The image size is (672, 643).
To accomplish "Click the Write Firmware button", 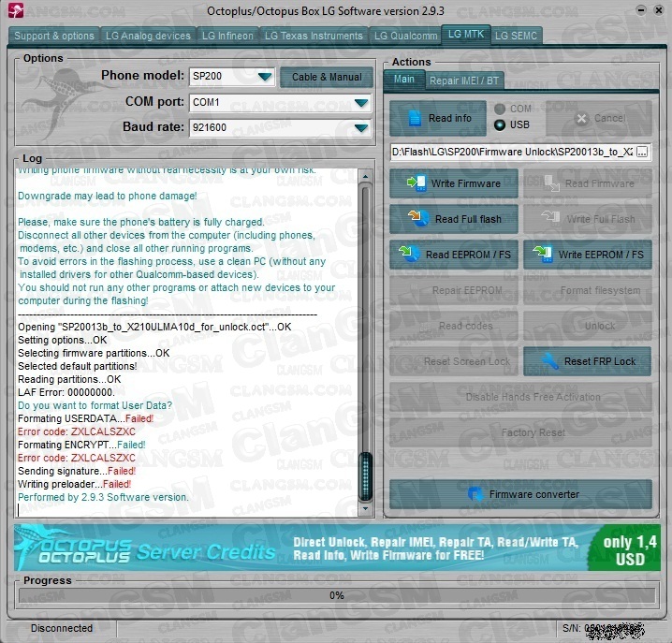I will [454, 183].
